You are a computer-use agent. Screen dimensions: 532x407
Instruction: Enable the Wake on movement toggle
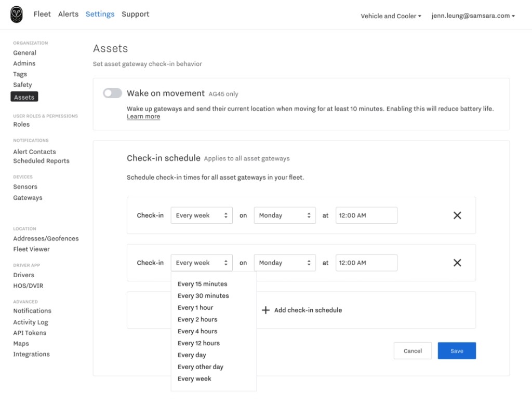(112, 93)
